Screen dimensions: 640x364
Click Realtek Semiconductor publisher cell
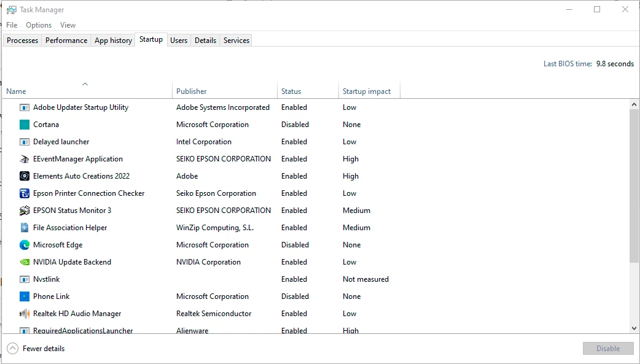214,314
